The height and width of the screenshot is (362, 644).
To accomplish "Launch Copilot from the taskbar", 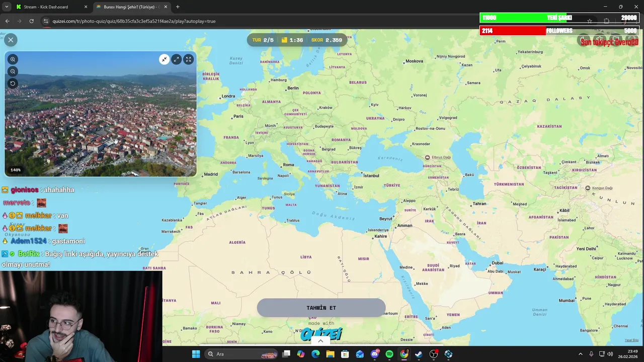I will 301,354.
